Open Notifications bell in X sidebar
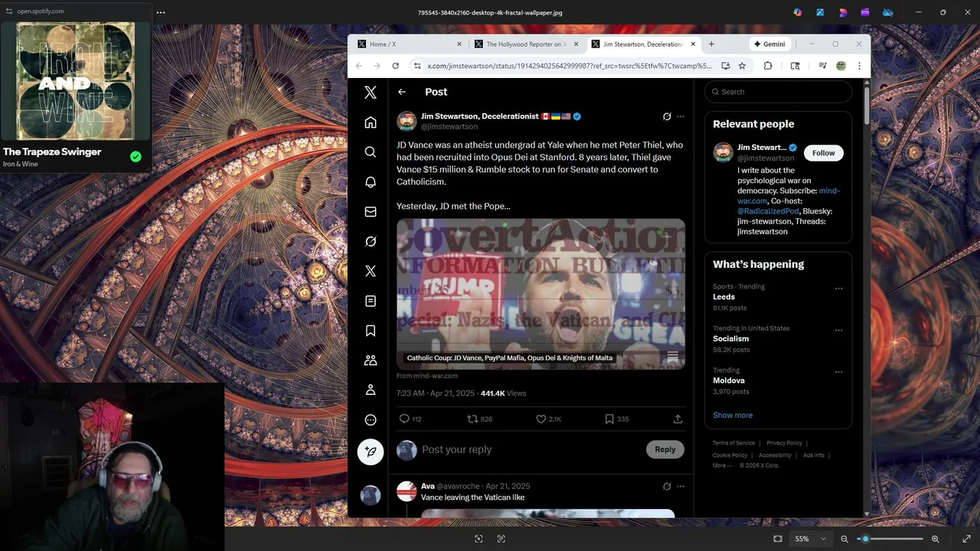Screen dimensions: 980x551 [x=371, y=182]
